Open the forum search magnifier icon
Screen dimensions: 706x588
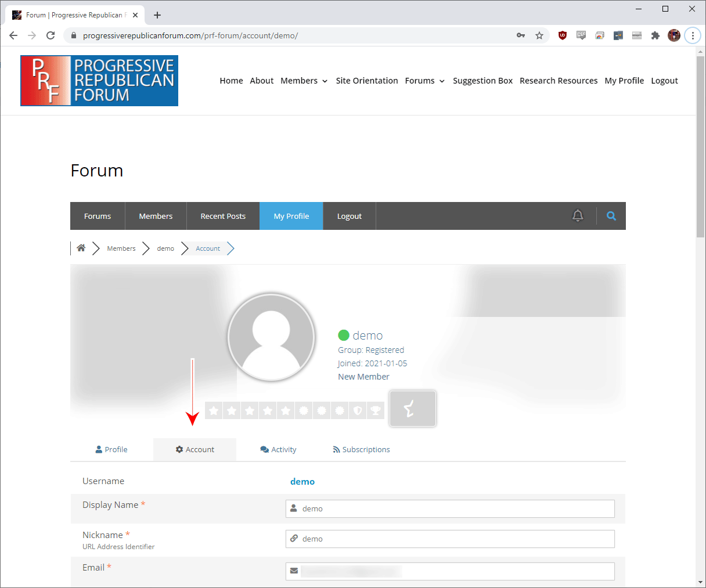[x=611, y=216]
